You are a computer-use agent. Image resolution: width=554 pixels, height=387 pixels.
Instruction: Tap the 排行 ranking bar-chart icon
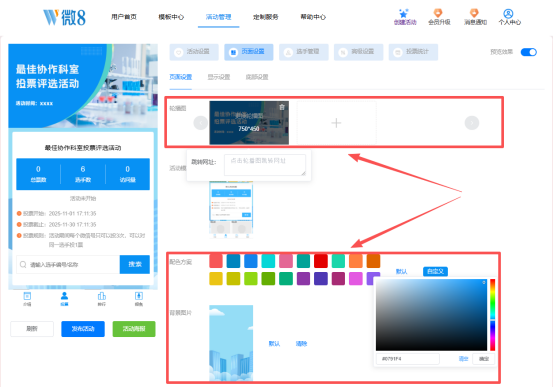point(102,296)
